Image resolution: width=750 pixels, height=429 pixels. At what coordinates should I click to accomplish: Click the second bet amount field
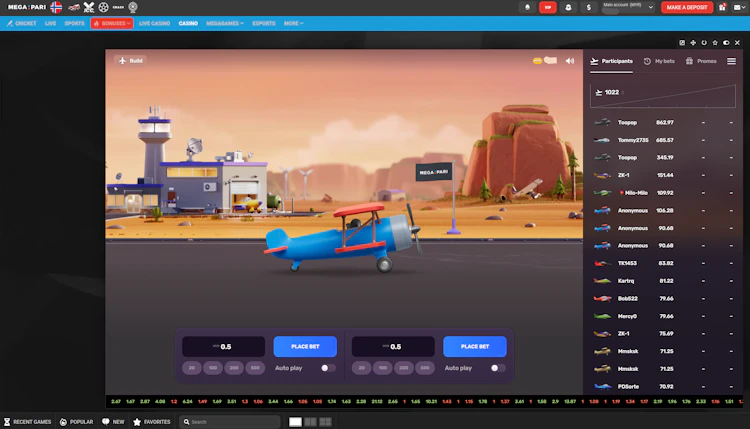pyautogui.click(x=393, y=346)
